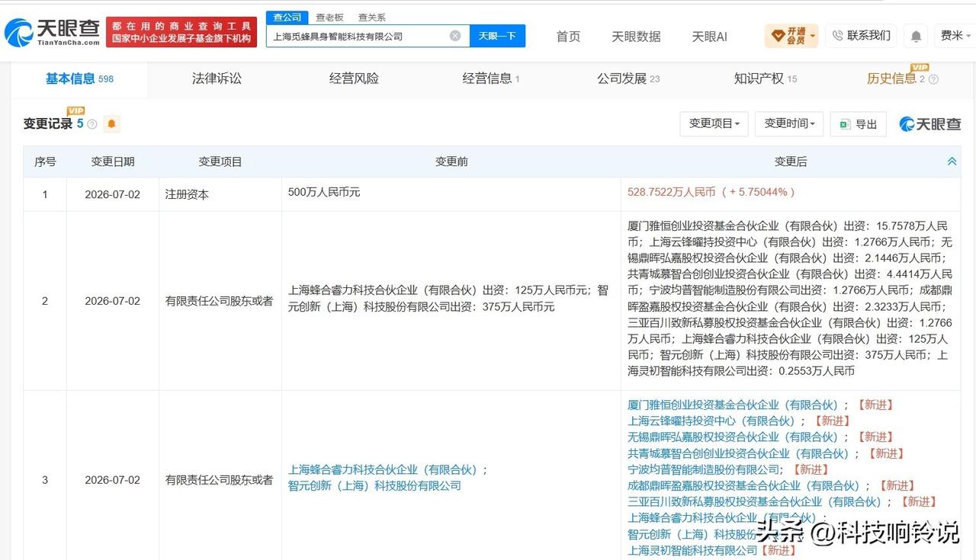Select the 查老板 search tab

point(329,18)
